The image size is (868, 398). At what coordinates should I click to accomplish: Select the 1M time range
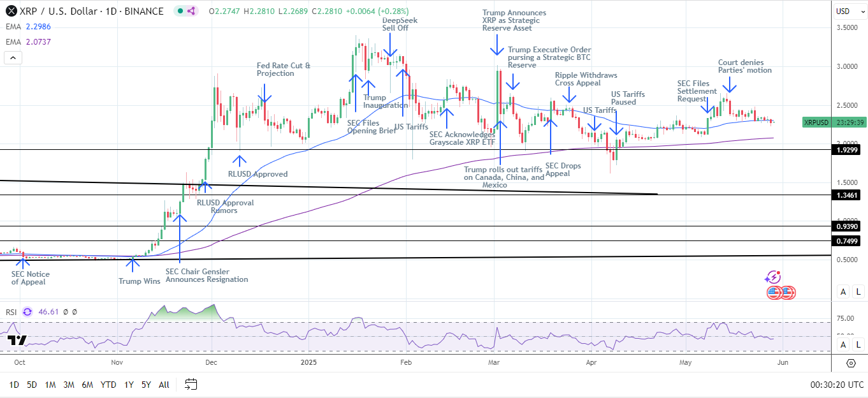[x=50, y=385]
